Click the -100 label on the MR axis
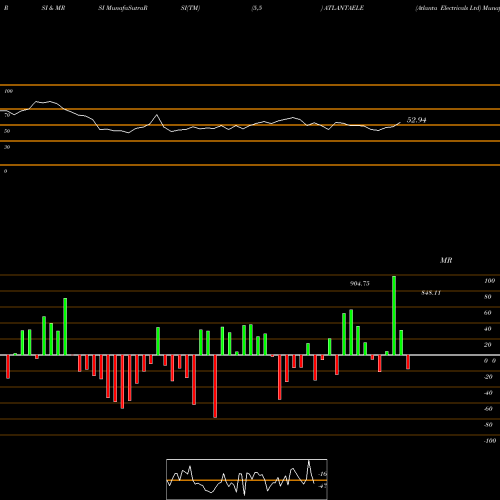500x500 pixels. point(490,441)
